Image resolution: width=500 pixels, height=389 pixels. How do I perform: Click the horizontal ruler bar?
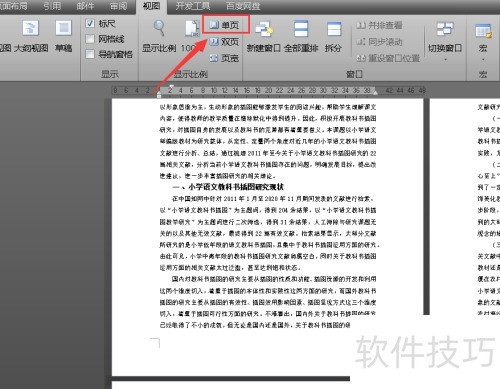[x=269, y=90]
